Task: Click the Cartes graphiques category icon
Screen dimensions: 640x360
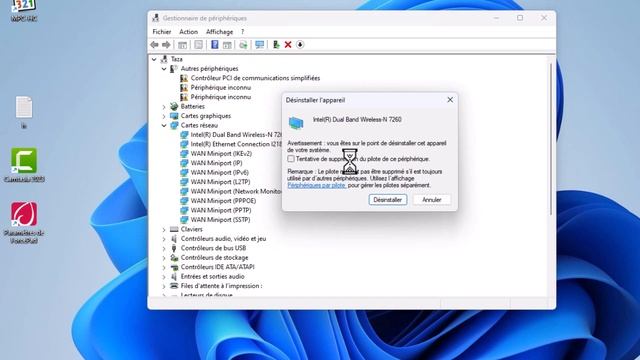Action: pyautogui.click(x=174, y=116)
